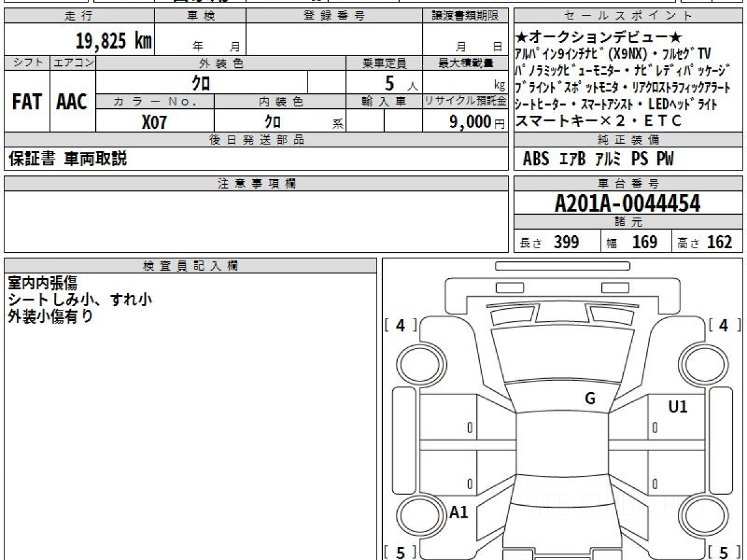Click the 外装色 header
Screen dimensions: 747x560
tap(221, 63)
